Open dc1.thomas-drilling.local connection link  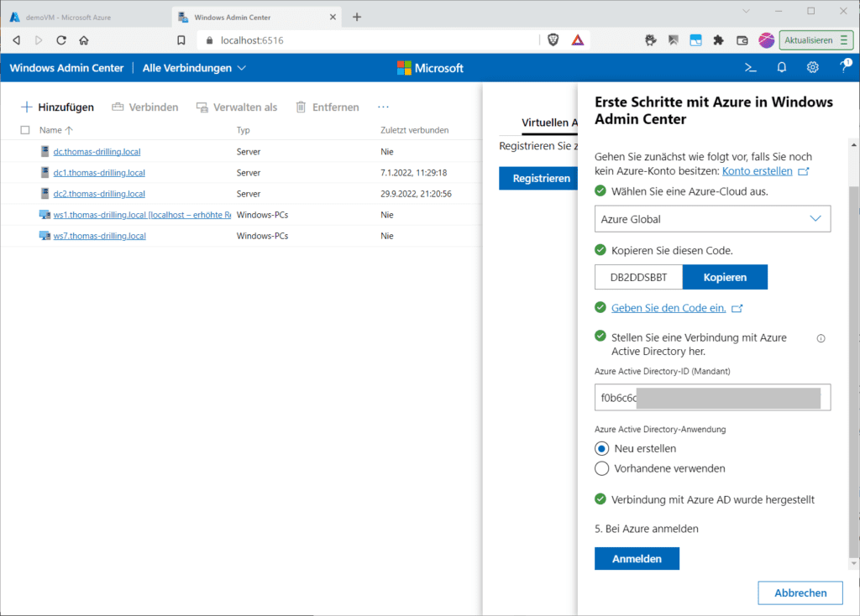point(99,173)
